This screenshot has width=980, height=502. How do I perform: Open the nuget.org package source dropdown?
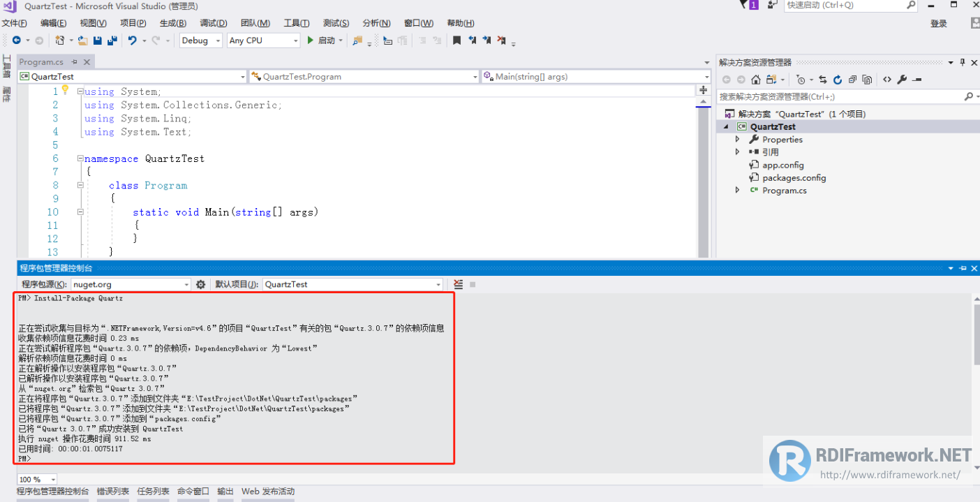131,284
